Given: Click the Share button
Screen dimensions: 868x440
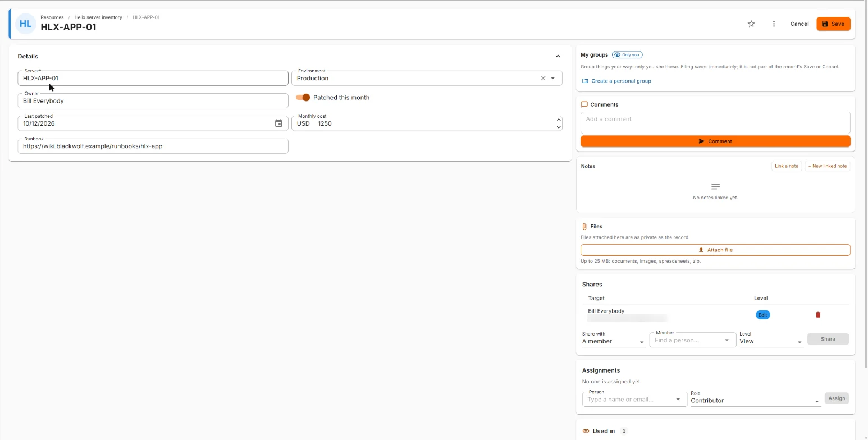Looking at the screenshot, I should pos(828,339).
